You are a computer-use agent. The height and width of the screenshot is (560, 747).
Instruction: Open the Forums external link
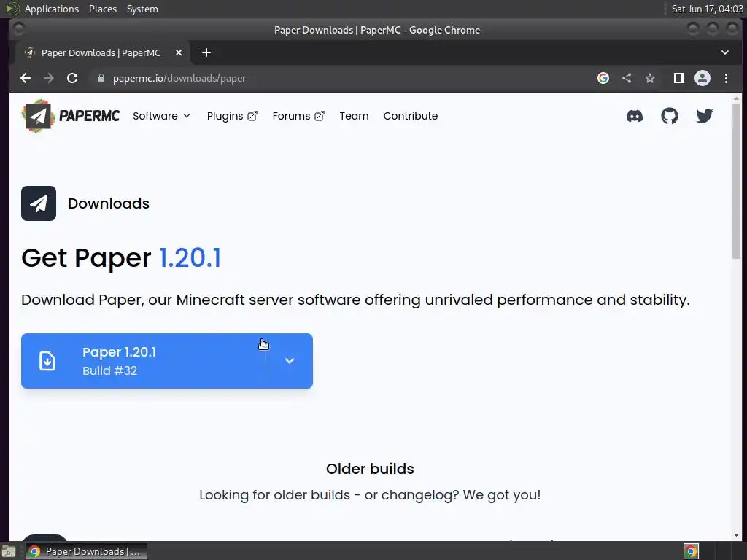click(298, 116)
